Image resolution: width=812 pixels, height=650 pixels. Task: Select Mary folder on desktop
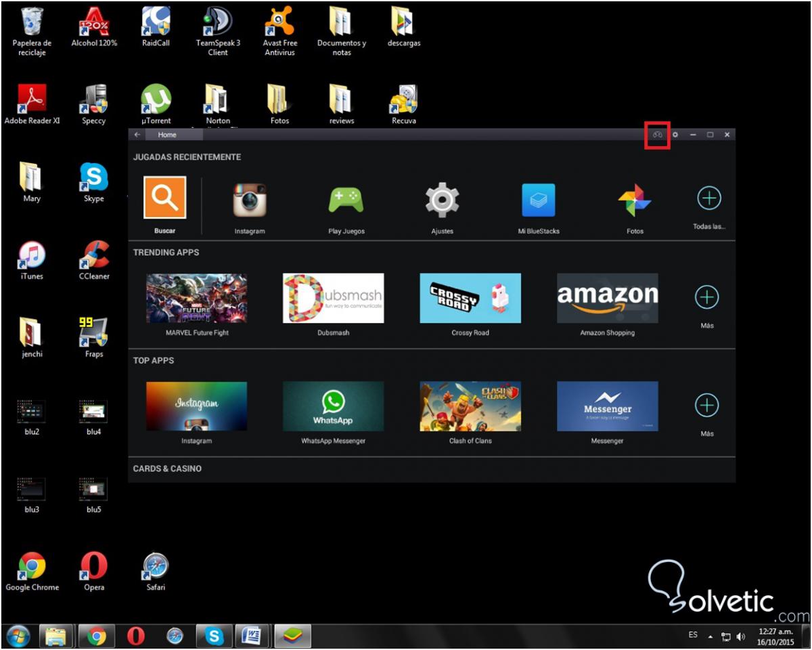(32, 183)
